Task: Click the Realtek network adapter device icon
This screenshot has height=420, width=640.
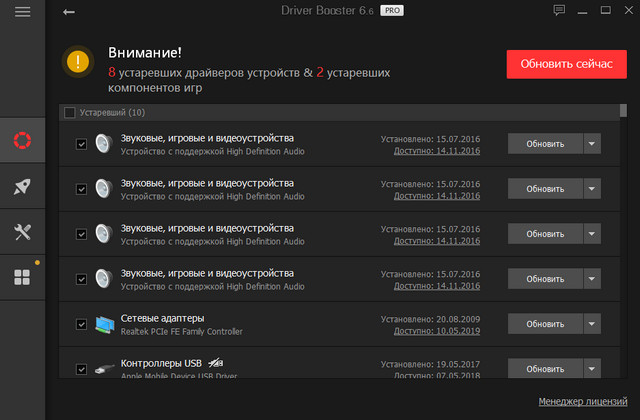Action: (105, 324)
